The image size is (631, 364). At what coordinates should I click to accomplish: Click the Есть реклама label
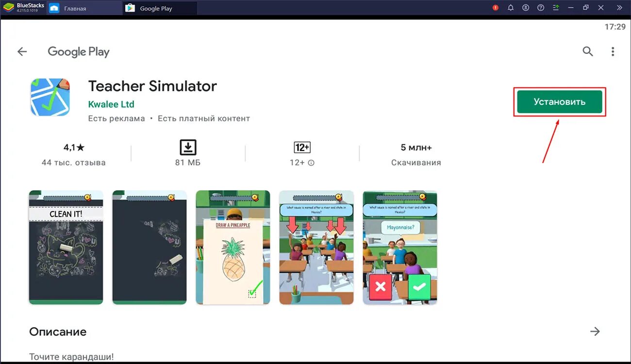[x=116, y=118]
